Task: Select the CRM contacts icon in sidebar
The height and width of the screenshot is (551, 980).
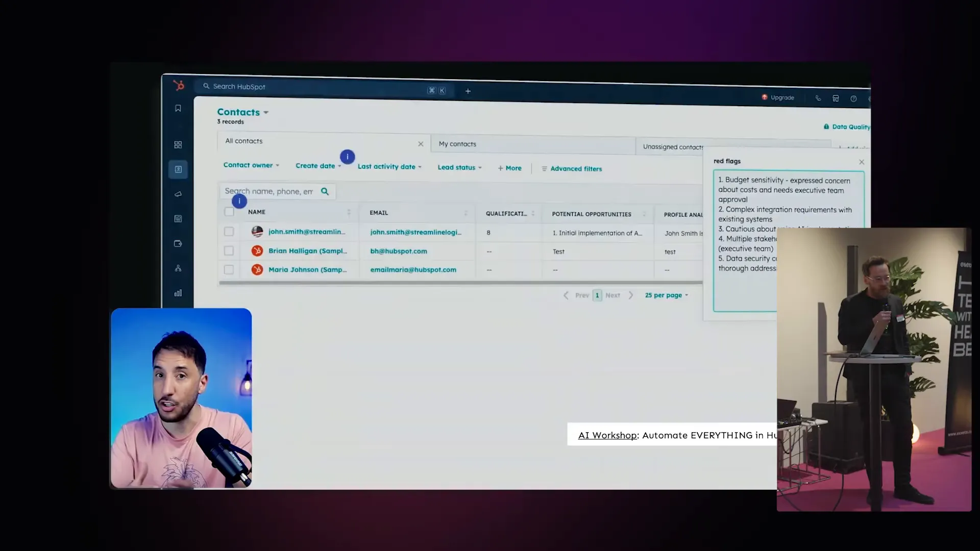Action: pyautogui.click(x=178, y=169)
